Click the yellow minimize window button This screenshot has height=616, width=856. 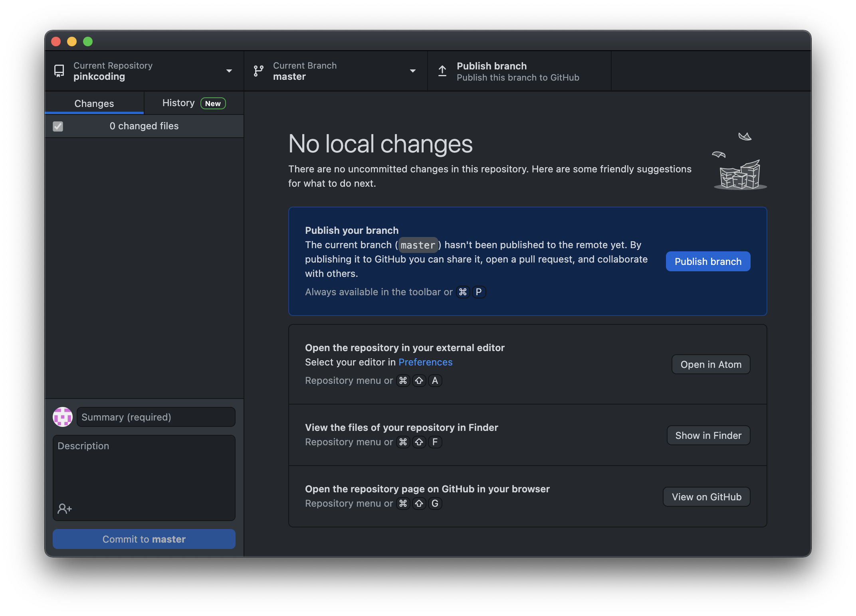[x=72, y=41]
